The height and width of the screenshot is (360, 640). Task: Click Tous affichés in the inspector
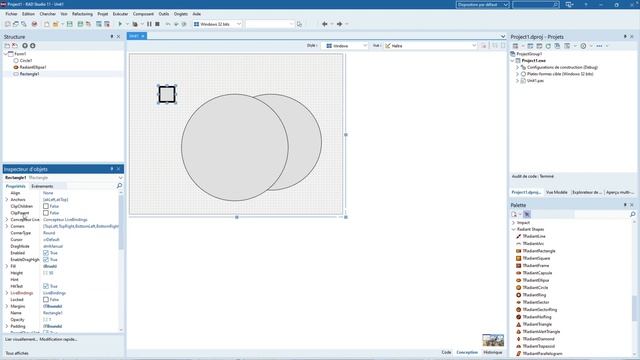(x=17, y=353)
